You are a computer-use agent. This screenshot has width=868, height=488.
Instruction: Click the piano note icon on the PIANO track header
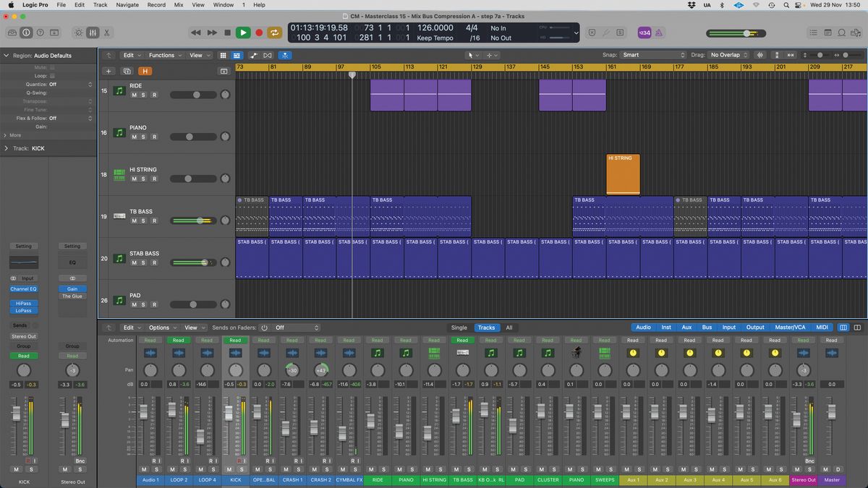pos(119,132)
